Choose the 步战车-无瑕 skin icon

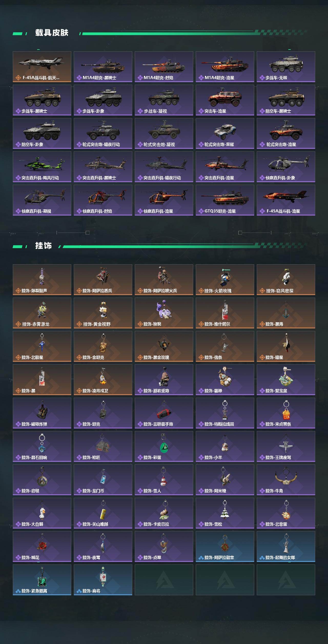click(x=286, y=67)
